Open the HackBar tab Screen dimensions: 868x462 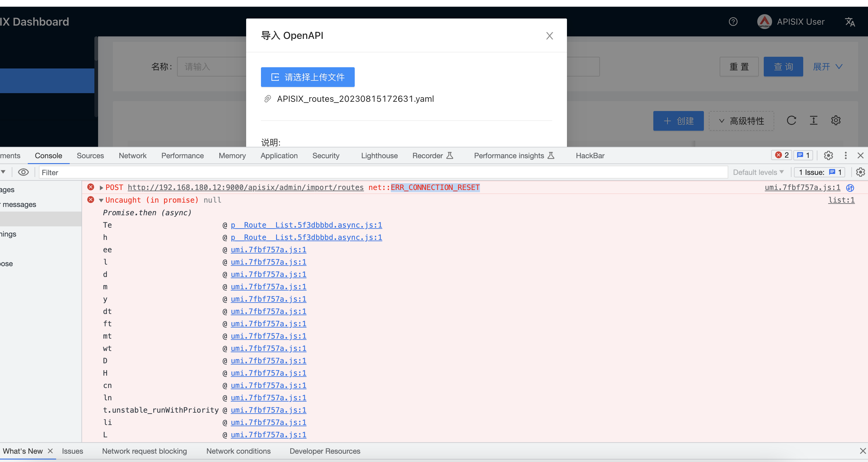point(590,155)
